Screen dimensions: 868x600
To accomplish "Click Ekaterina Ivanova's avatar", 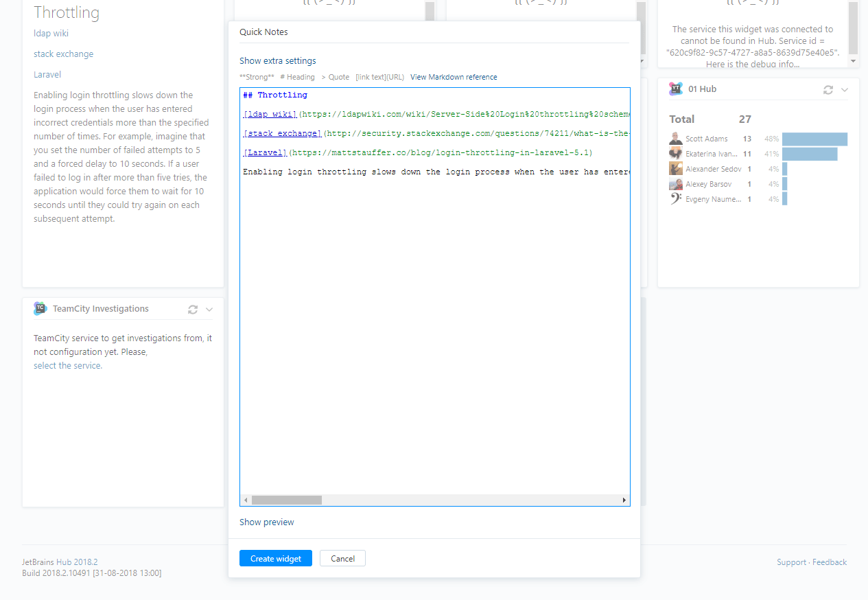I will tap(675, 153).
